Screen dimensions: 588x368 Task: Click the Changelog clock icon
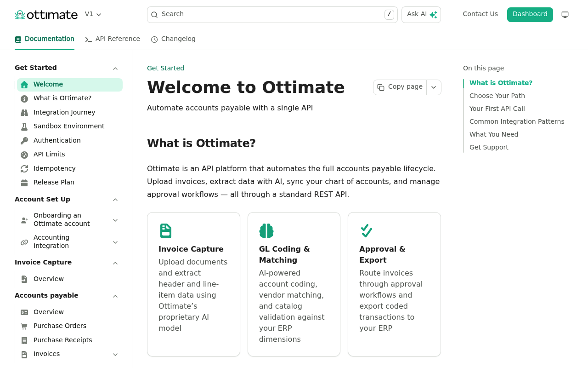tap(154, 40)
